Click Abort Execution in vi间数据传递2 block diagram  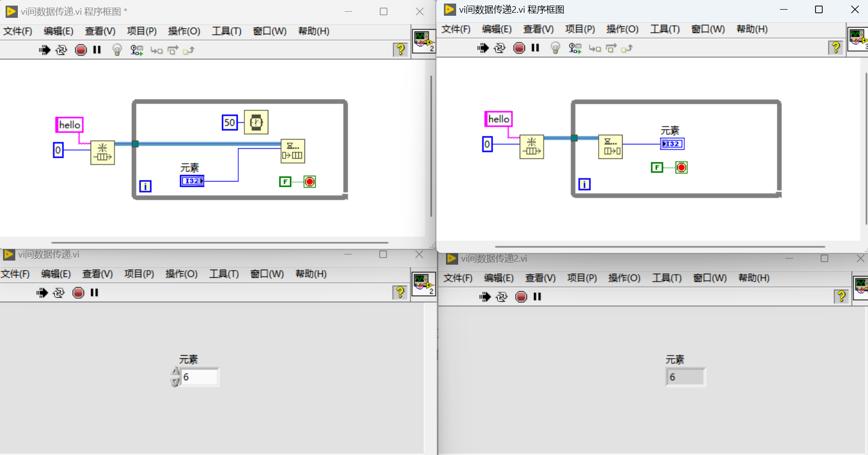[x=519, y=48]
